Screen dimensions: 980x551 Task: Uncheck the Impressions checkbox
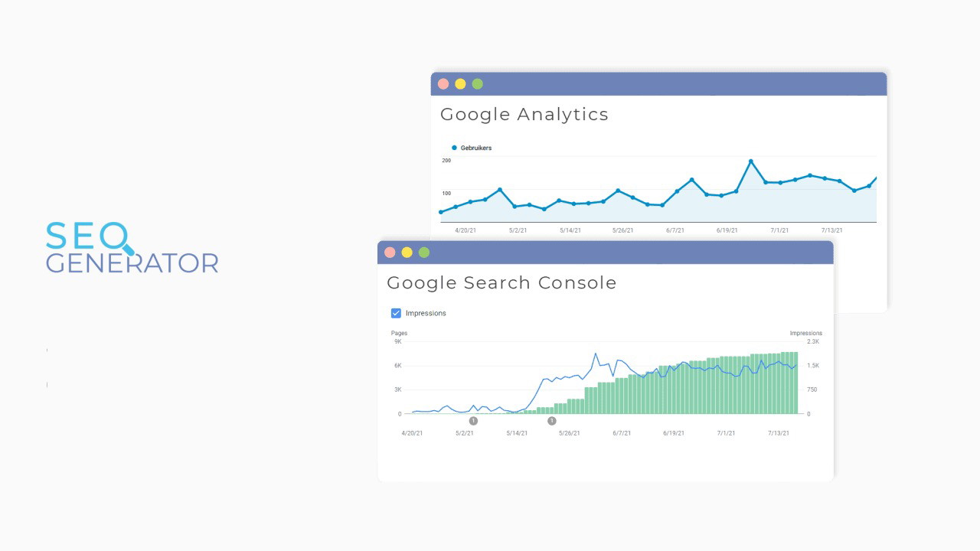click(x=396, y=313)
